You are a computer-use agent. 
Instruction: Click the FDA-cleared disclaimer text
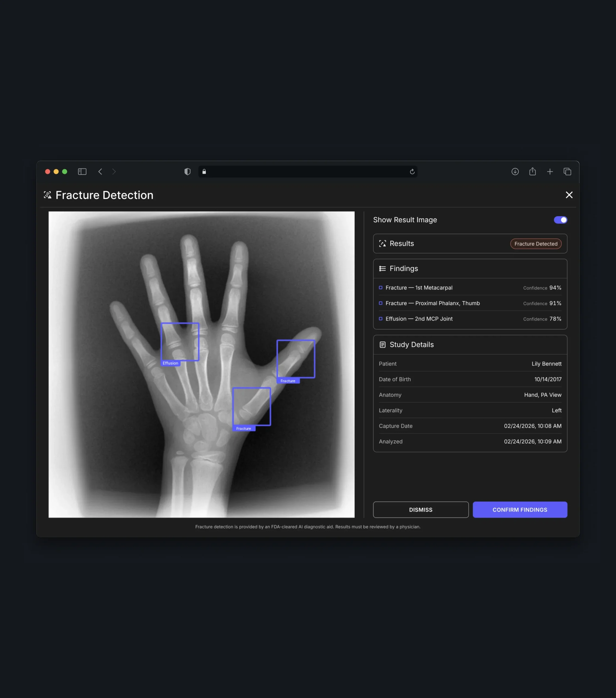click(308, 526)
